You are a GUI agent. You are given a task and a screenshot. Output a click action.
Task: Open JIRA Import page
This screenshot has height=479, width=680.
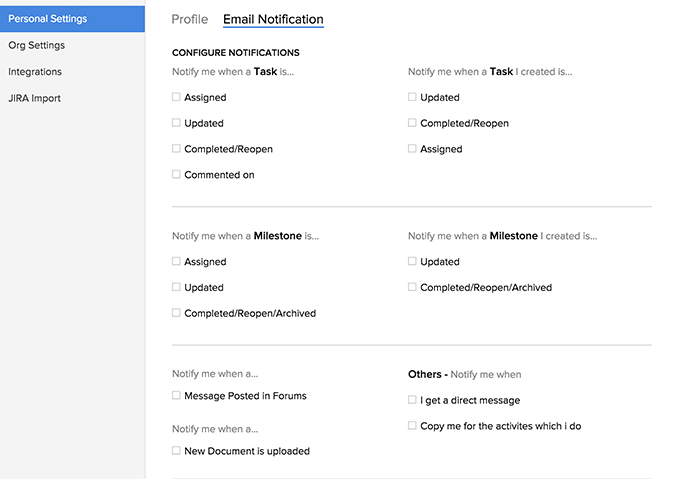(x=34, y=98)
